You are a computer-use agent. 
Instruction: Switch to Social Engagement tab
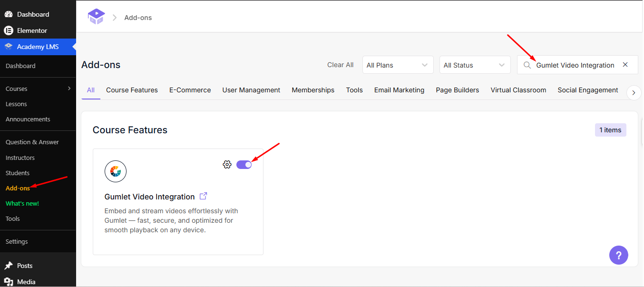coord(588,90)
